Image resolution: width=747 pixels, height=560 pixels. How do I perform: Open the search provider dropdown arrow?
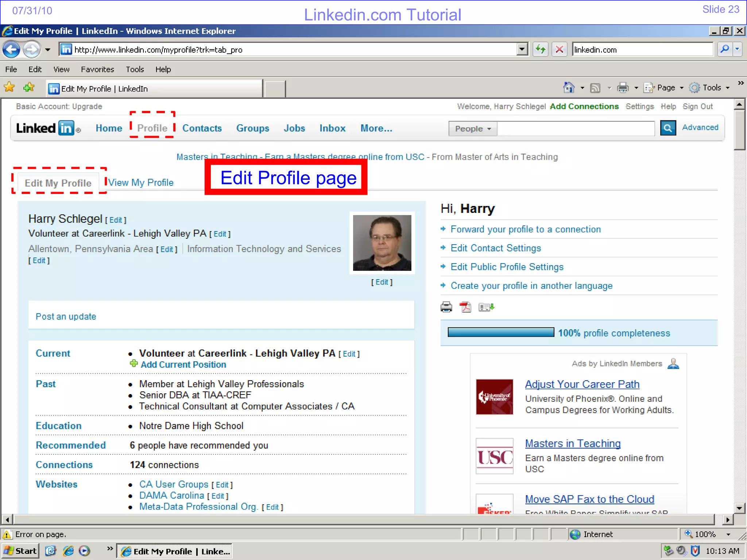[x=737, y=49]
